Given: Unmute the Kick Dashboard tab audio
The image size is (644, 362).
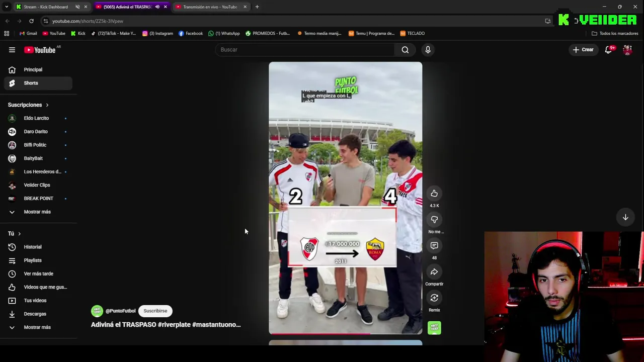Looking at the screenshot, I should click(x=77, y=7).
